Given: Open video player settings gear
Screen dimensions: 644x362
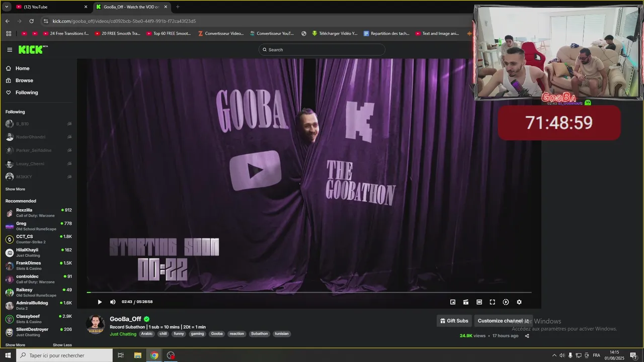Looking at the screenshot, I should pos(519,302).
